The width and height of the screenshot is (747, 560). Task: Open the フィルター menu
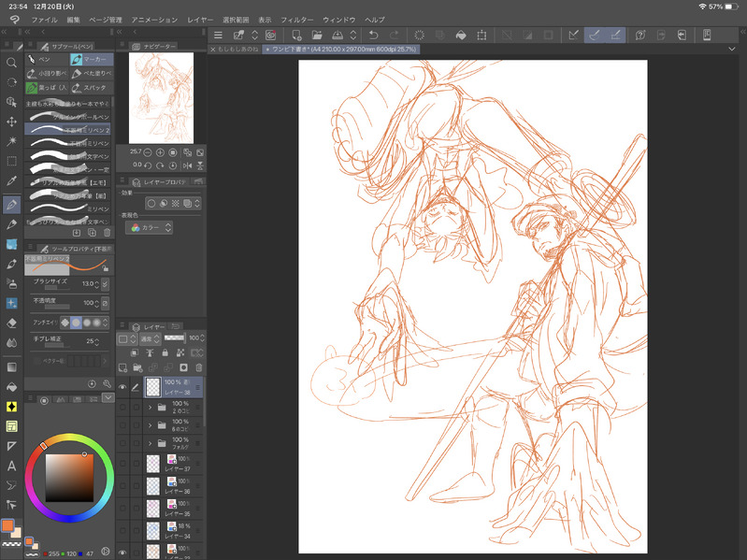pos(296,20)
